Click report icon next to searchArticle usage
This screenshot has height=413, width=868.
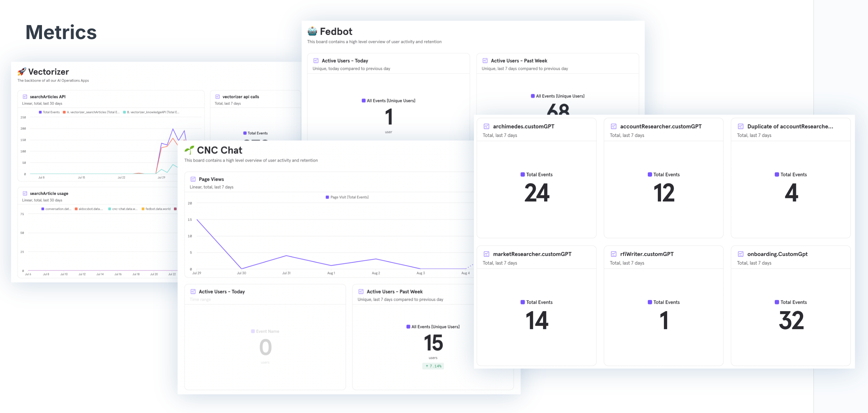coord(25,194)
